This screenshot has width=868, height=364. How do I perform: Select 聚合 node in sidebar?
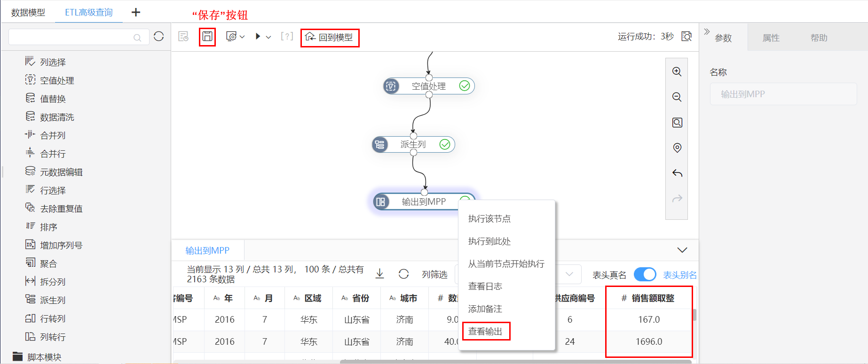(41, 263)
